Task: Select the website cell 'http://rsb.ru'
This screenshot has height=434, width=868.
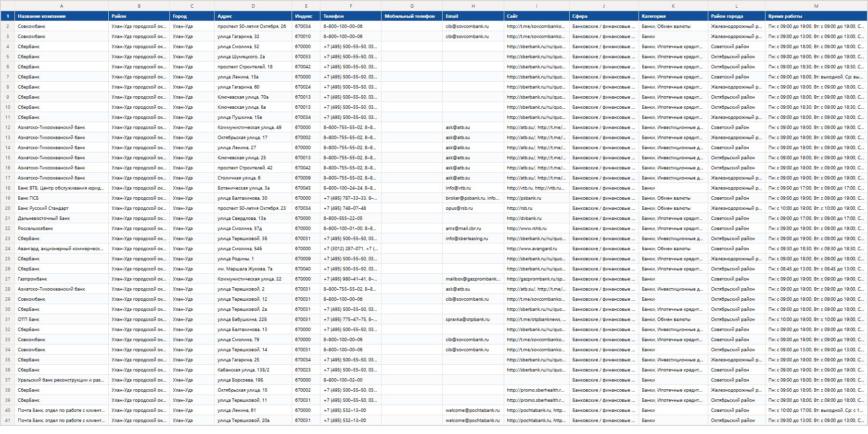Action: tap(536, 208)
